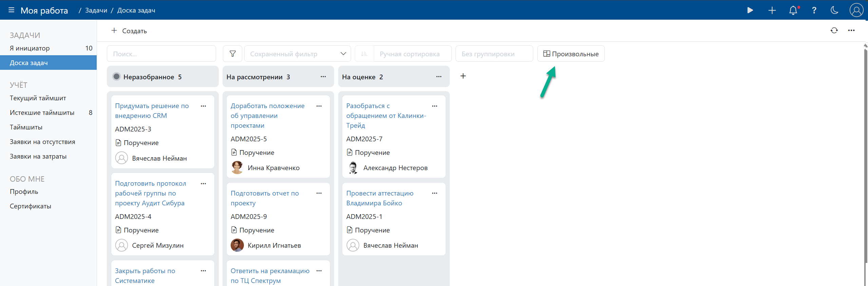
Task: Open the grouping selector 'Без группировки'
Action: [494, 54]
